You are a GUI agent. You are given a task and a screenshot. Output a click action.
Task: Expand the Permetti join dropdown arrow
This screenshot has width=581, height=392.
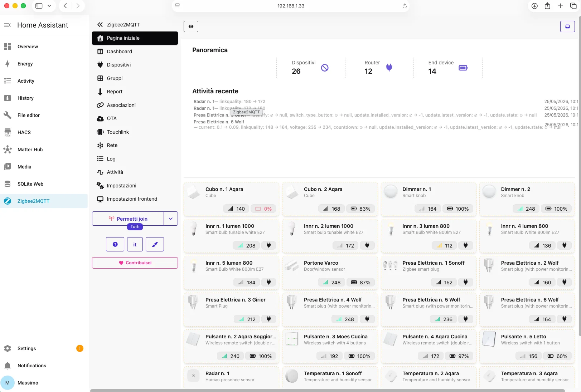click(x=171, y=219)
